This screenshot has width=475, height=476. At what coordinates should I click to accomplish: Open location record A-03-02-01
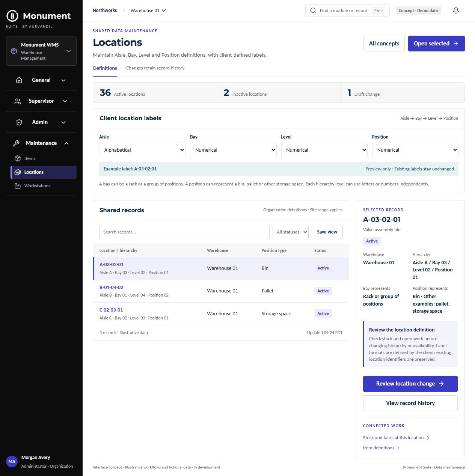pyautogui.click(x=112, y=264)
